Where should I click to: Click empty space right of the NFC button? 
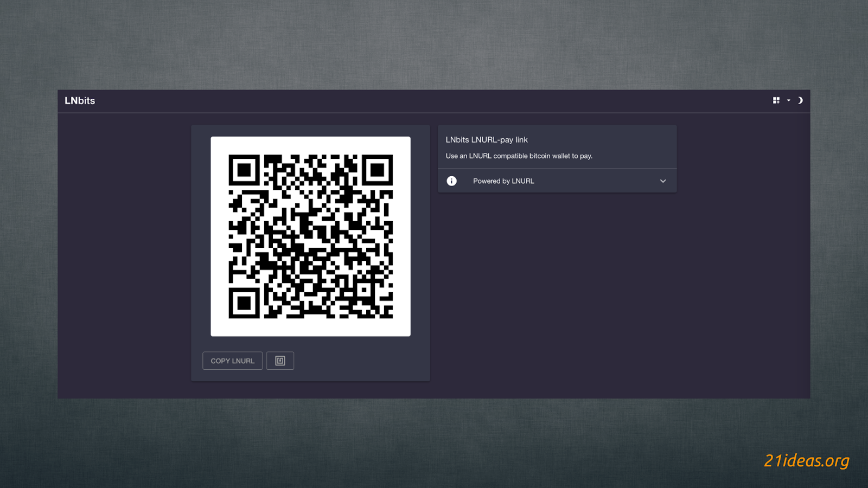(x=358, y=361)
